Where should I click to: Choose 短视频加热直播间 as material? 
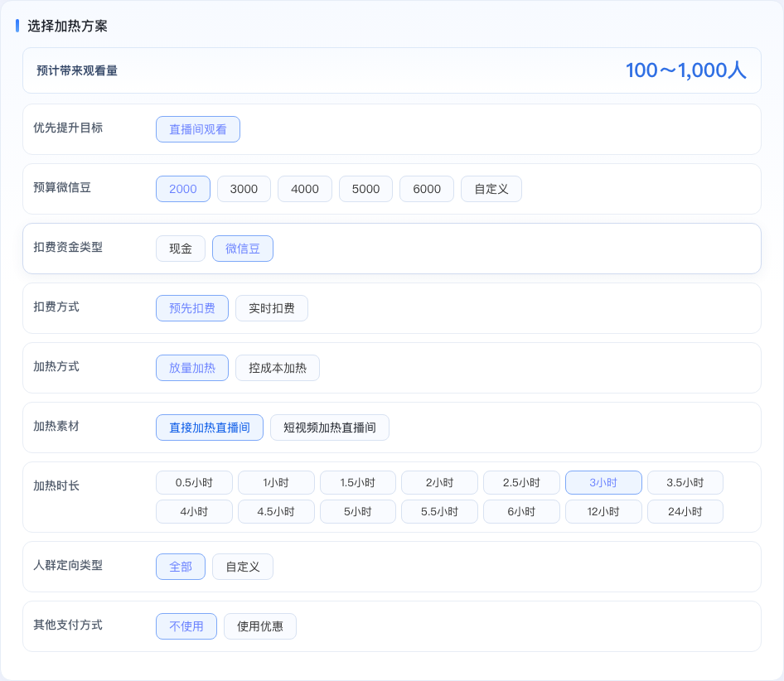[330, 427]
